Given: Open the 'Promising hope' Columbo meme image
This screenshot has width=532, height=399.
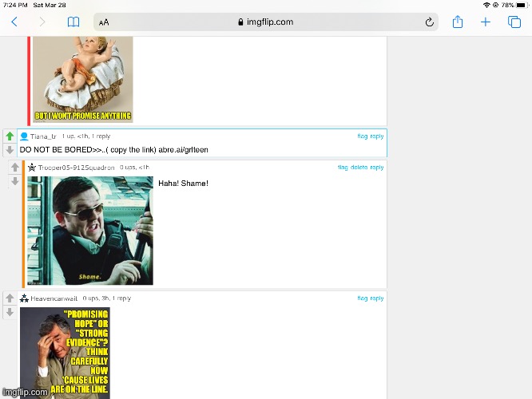Looking at the screenshot, I should point(65,353).
